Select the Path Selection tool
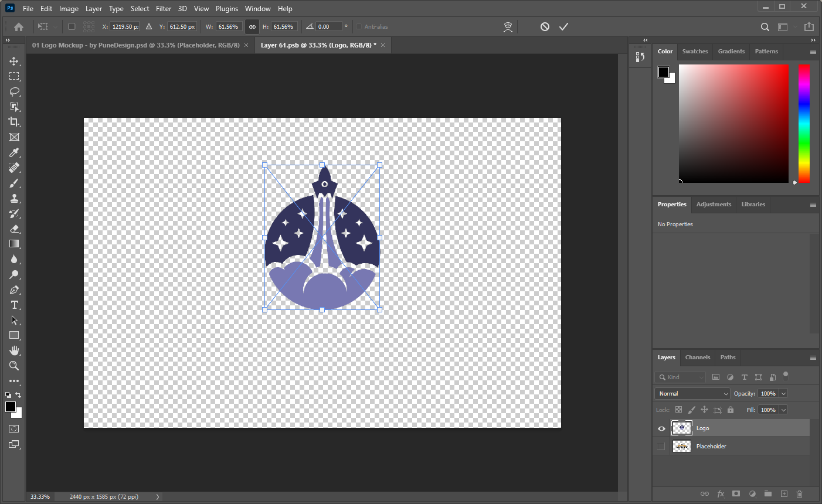This screenshot has width=822, height=504. [x=14, y=320]
